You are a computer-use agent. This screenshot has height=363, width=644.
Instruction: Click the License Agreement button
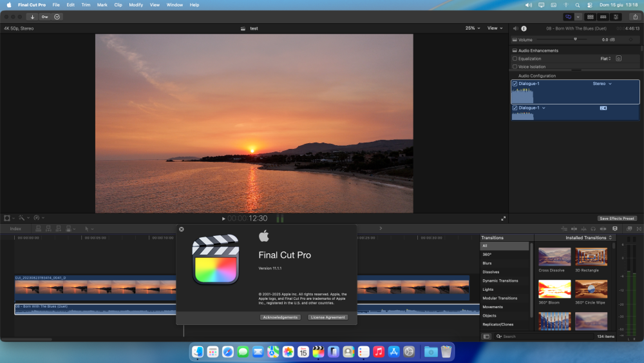click(328, 317)
